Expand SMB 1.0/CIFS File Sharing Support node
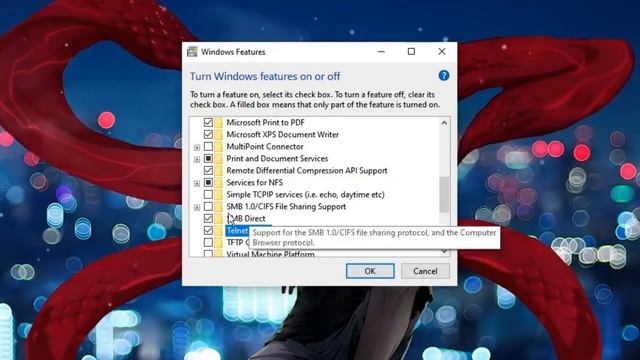Image resolution: width=640 pixels, height=360 pixels. pyautogui.click(x=197, y=207)
